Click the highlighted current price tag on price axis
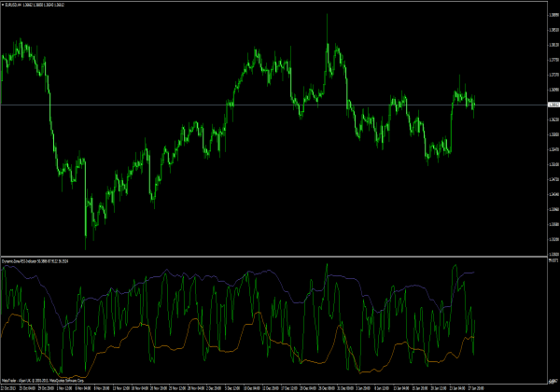 click(553, 105)
